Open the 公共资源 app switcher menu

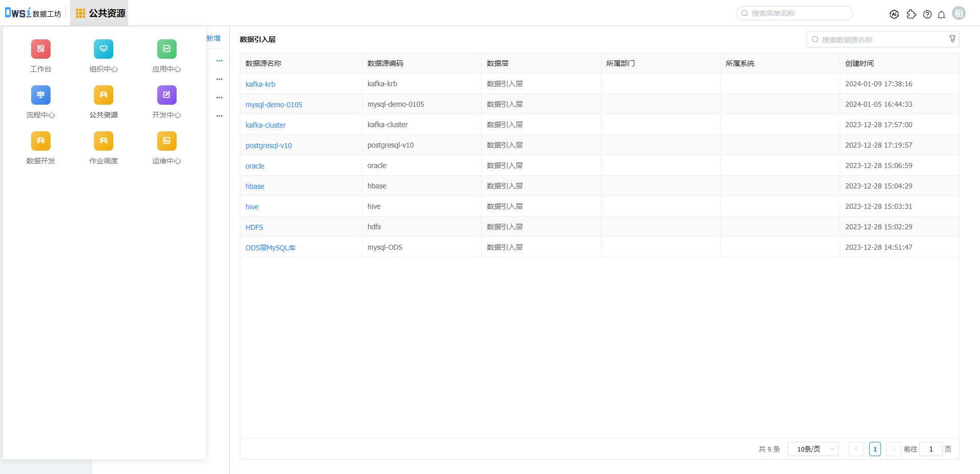tap(100, 13)
